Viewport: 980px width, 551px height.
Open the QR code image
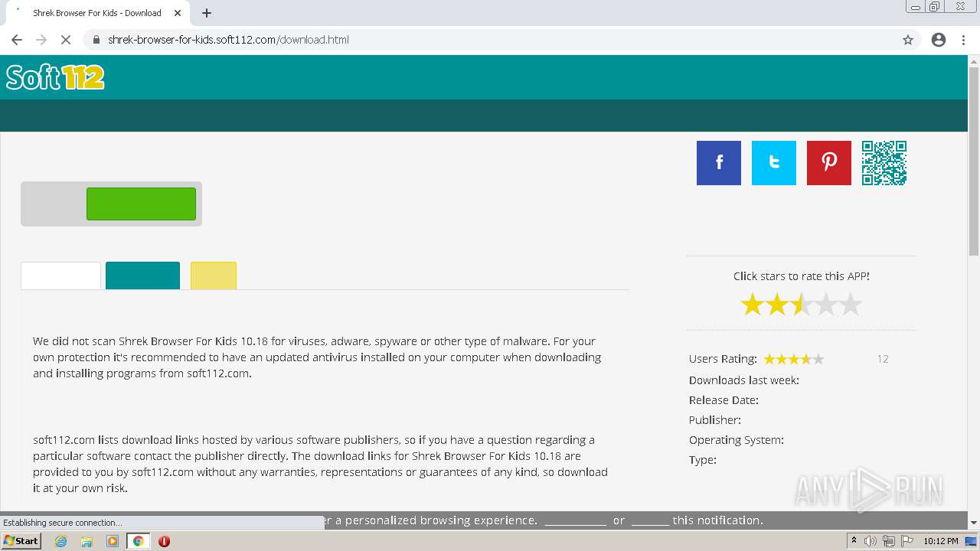(884, 163)
